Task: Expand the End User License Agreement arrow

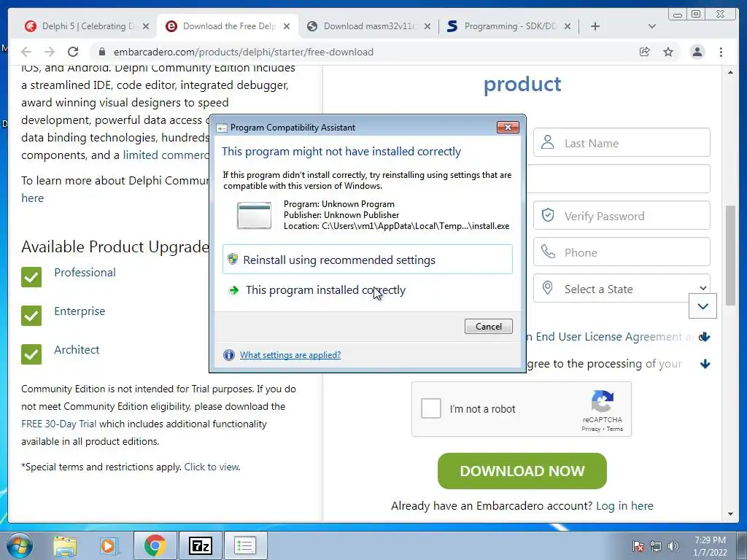Action: [705, 337]
